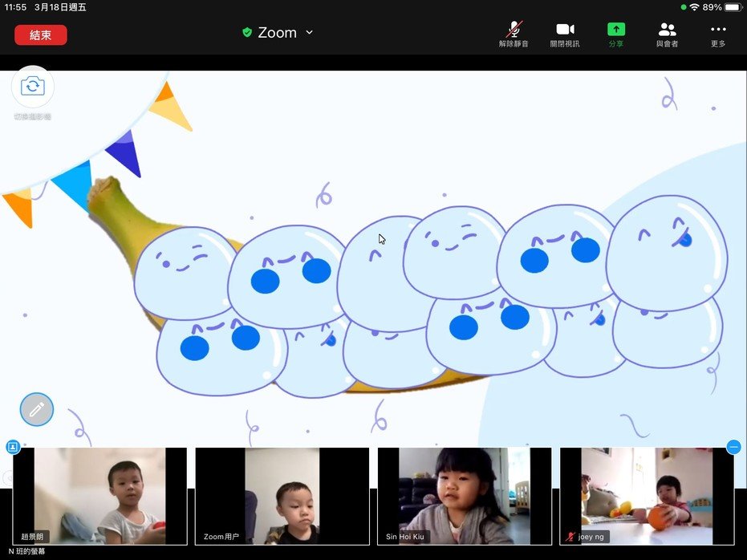This screenshot has width=747, height=560.
Task: Switch camera using the flip camera icon
Action: click(33, 87)
